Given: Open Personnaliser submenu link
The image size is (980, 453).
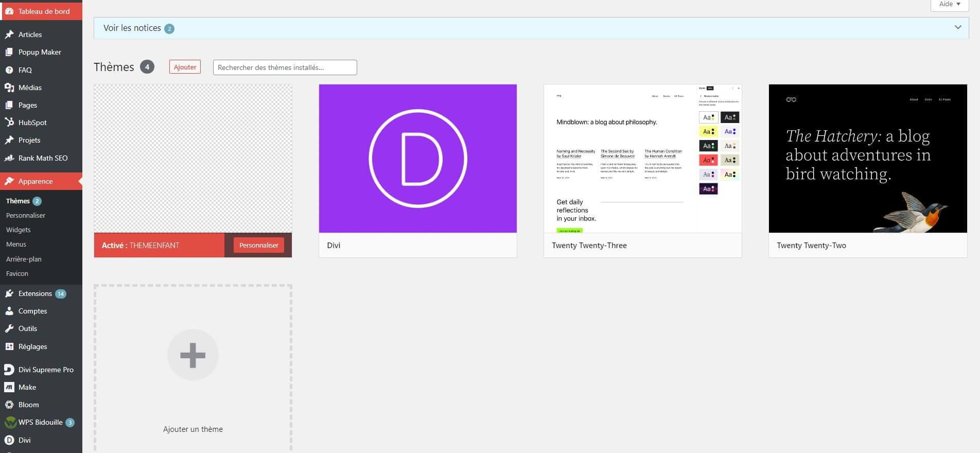Looking at the screenshot, I should tap(26, 215).
